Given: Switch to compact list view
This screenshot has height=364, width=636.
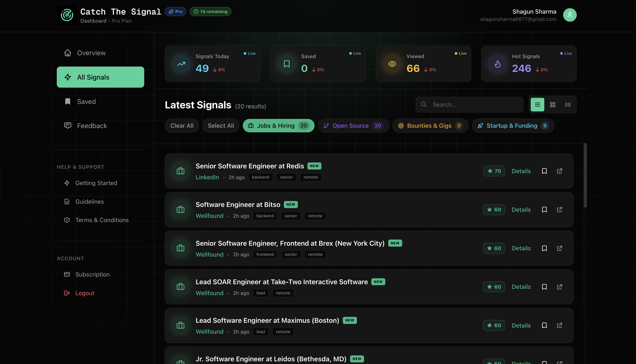Looking at the screenshot, I should [568, 105].
